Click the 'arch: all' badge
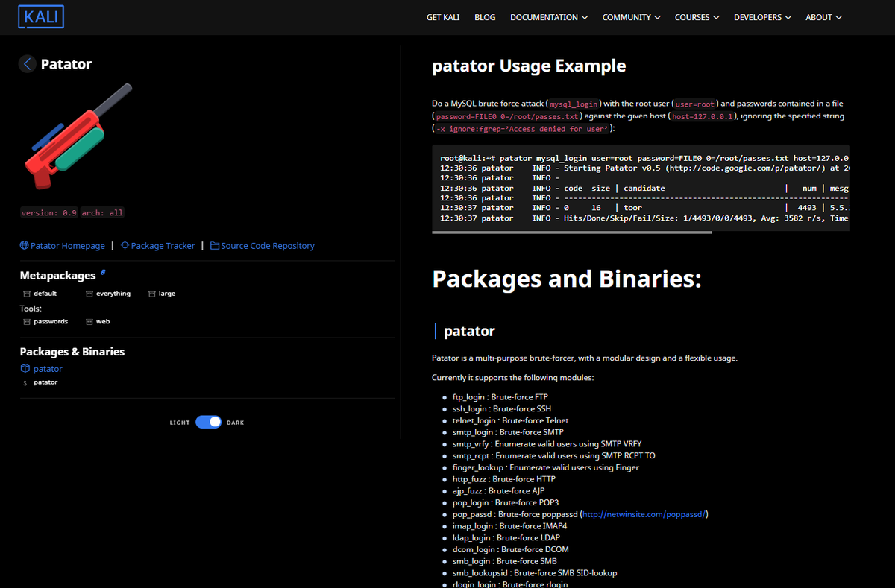 pyautogui.click(x=103, y=213)
